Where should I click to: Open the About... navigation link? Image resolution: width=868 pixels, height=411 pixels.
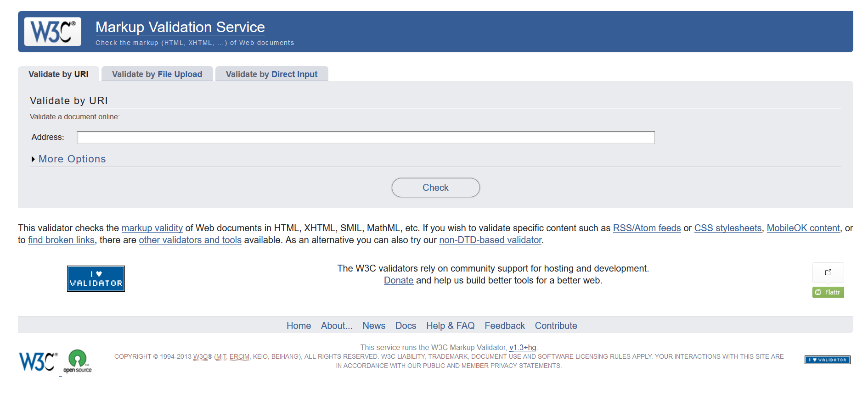(337, 326)
